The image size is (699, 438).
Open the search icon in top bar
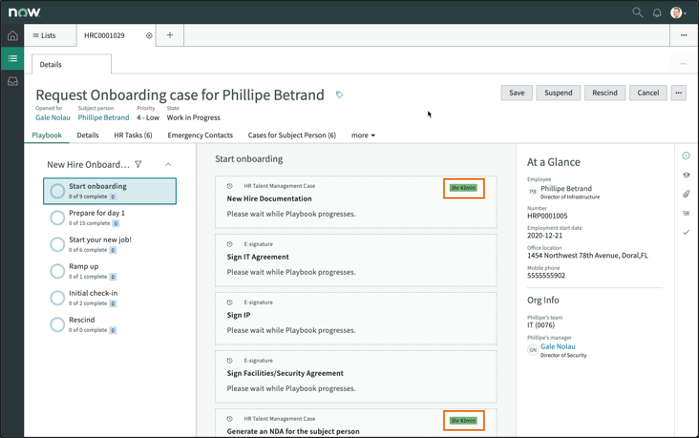pyautogui.click(x=637, y=12)
